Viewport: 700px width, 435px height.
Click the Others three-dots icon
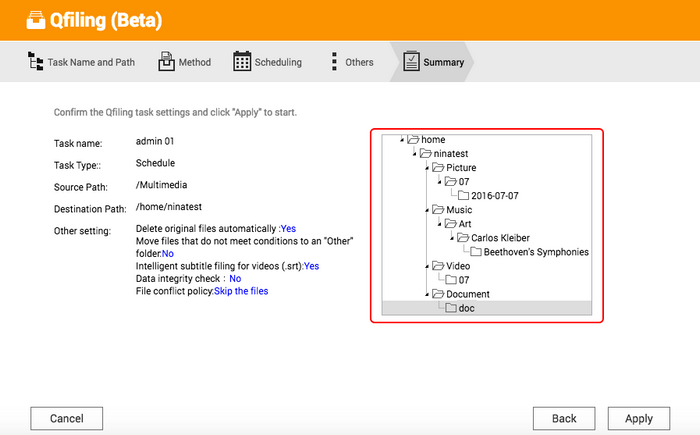(x=334, y=62)
